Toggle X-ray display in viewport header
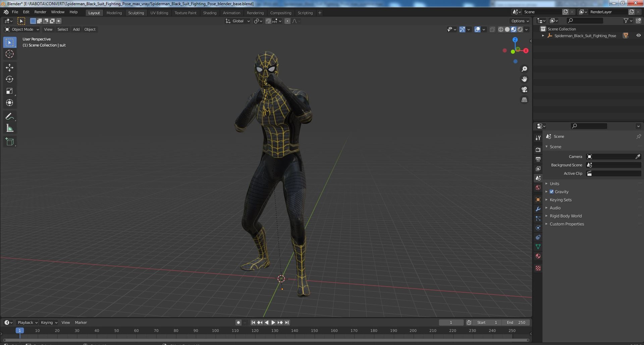Viewport: 644px width, 345px height. click(x=492, y=30)
